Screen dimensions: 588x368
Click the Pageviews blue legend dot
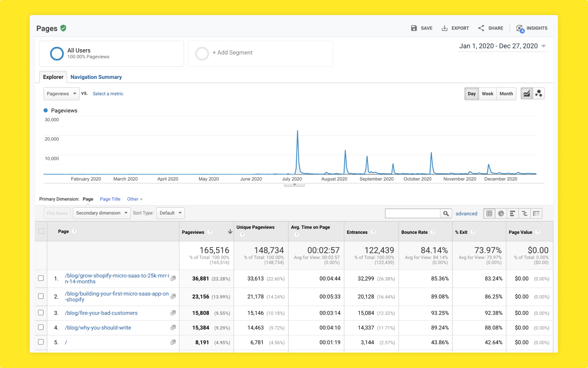(x=46, y=110)
